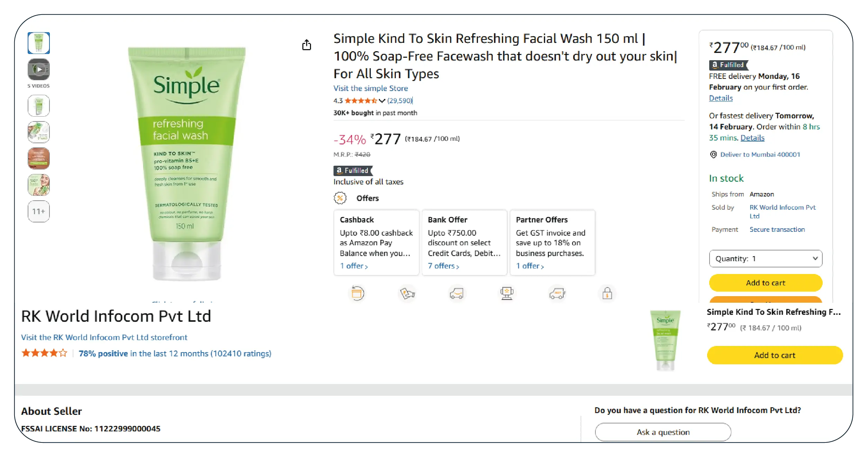Open the Visit the simple Store link

(x=371, y=89)
